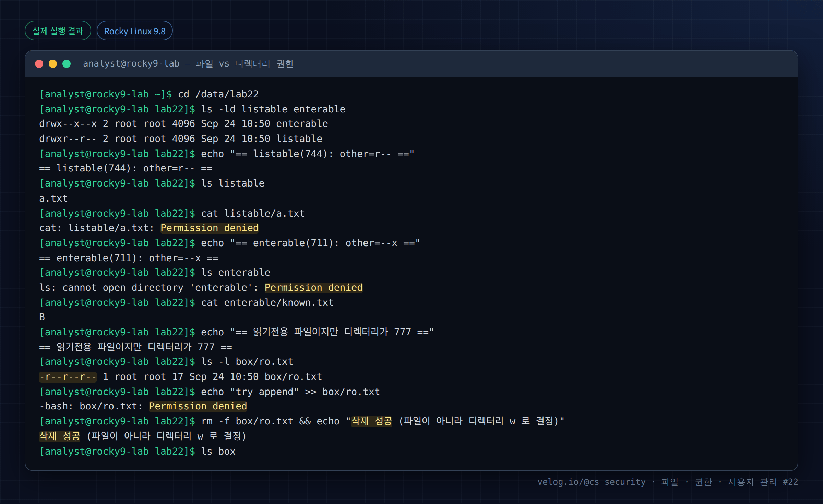Viewport: 823px width, 504px height.
Task: Click the single 'B' output line
Action: tap(42, 317)
